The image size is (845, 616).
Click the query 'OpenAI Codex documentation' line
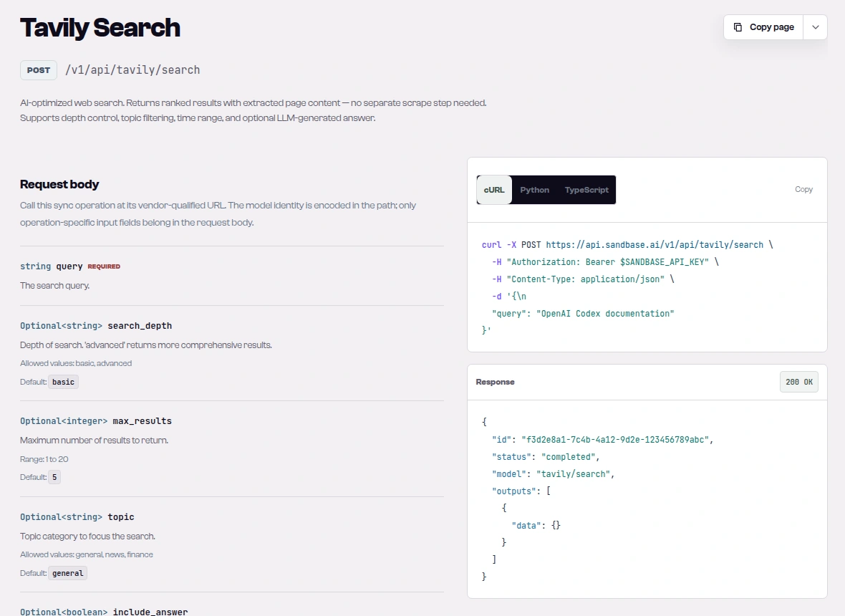[x=583, y=314]
